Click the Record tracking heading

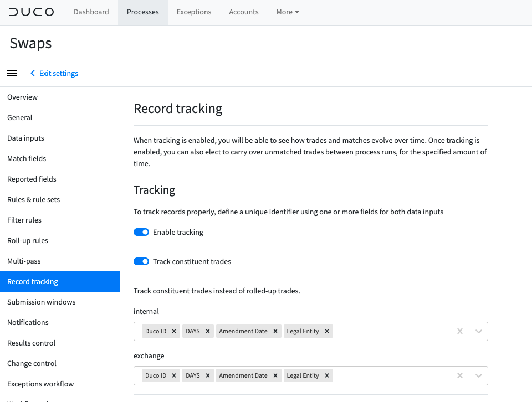(x=178, y=109)
